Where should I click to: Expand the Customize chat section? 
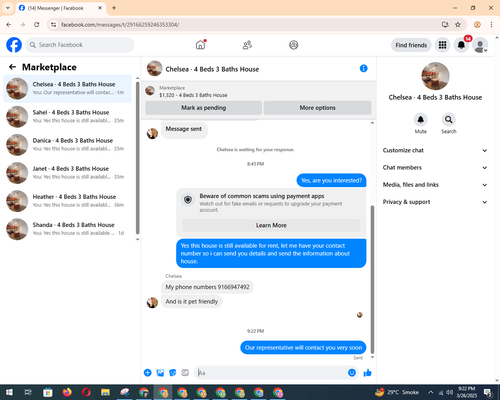[x=435, y=150]
